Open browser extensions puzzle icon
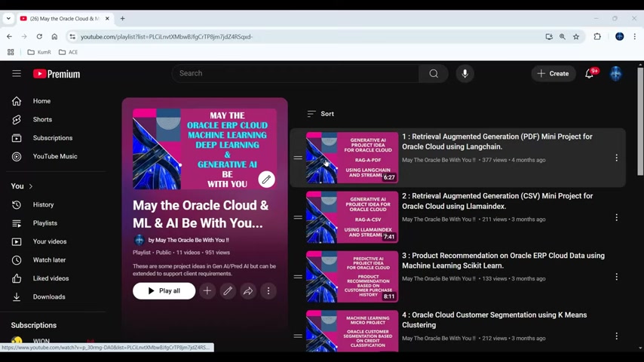644x362 pixels. pyautogui.click(x=597, y=36)
